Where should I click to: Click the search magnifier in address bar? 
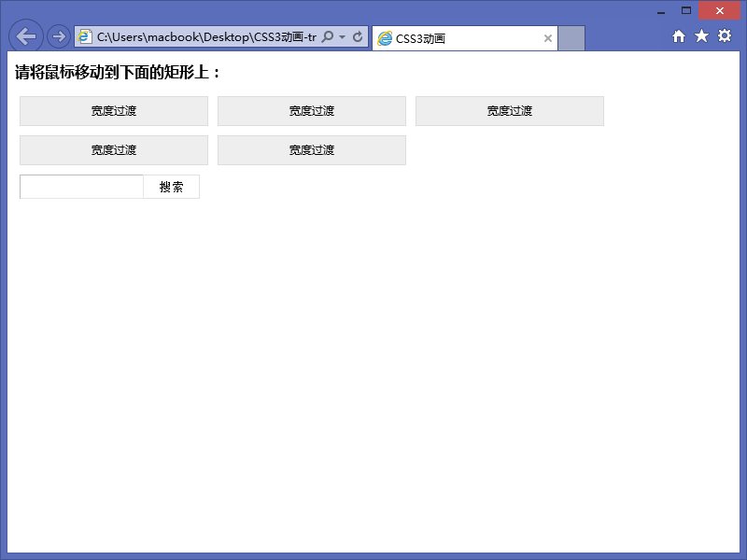[328, 36]
